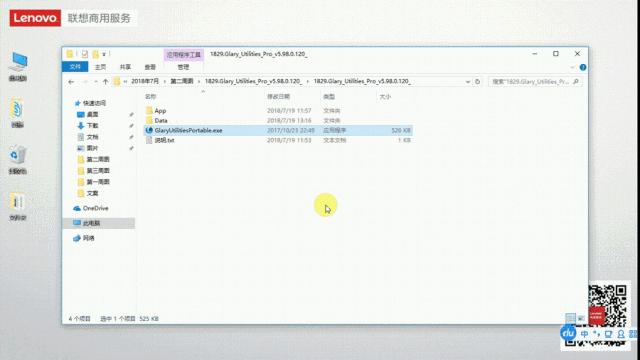
Task: Open OneDrive in the sidebar
Action: [96, 208]
